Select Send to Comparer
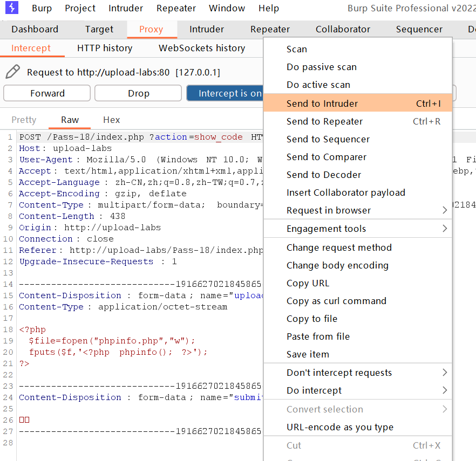This screenshot has height=461, width=476. [x=358, y=157]
